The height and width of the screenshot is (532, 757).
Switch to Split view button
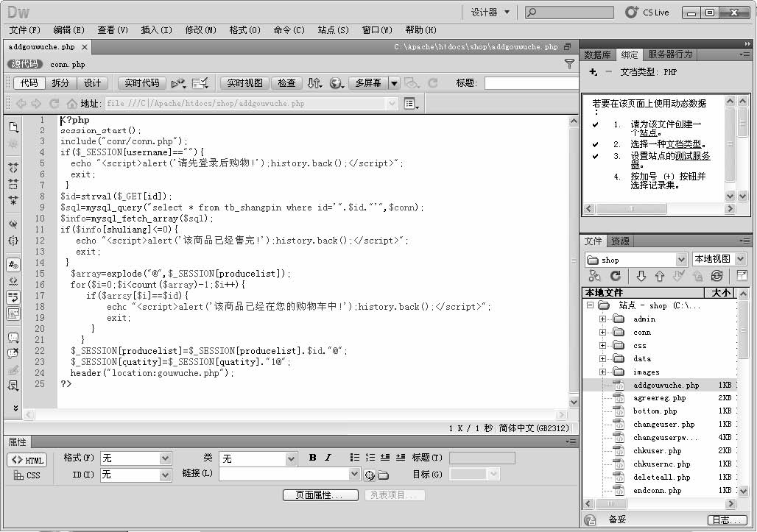(60, 83)
